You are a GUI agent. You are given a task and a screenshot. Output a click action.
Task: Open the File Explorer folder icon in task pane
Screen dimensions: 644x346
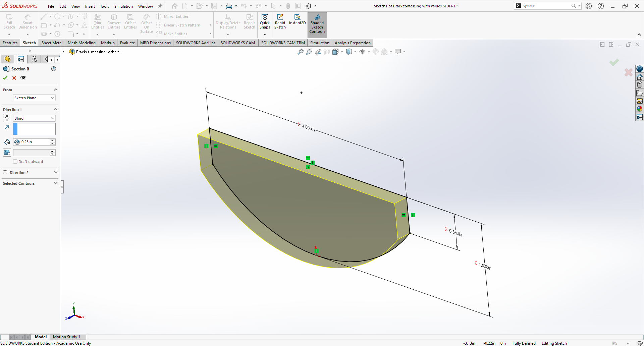[x=640, y=93]
